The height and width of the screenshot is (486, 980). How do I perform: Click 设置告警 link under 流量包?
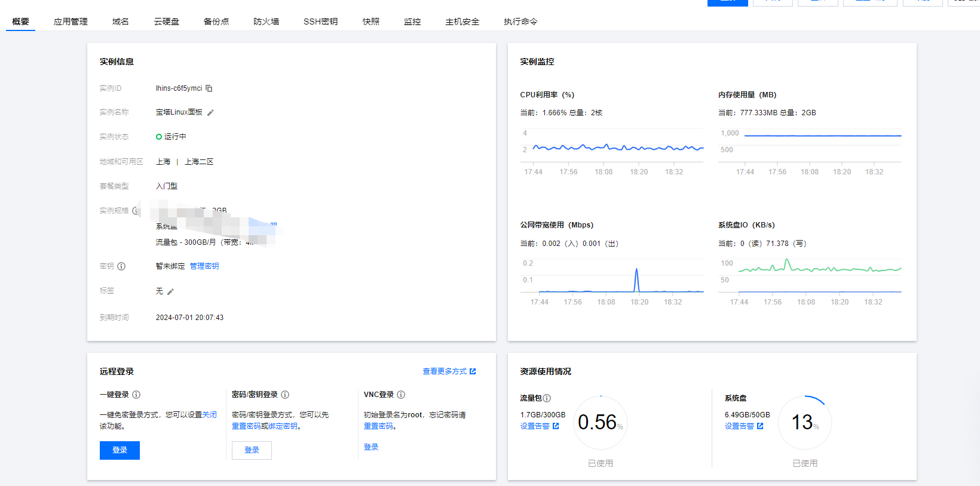pos(535,426)
